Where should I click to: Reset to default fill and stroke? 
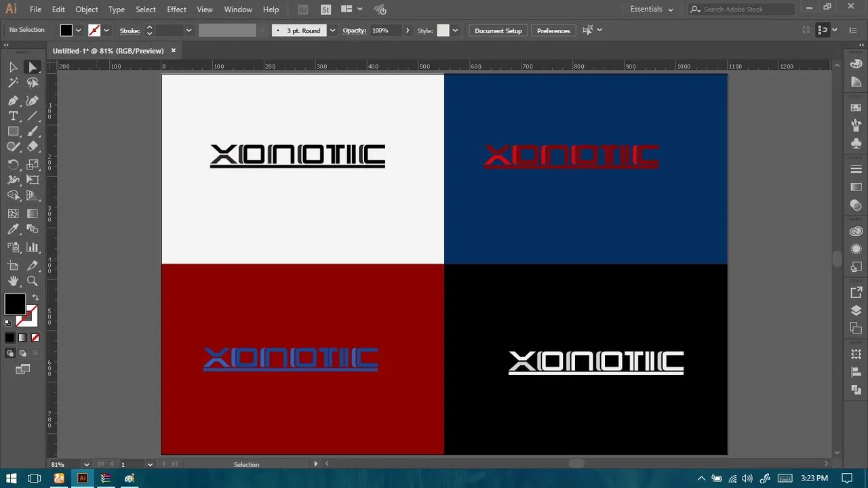tap(8, 323)
